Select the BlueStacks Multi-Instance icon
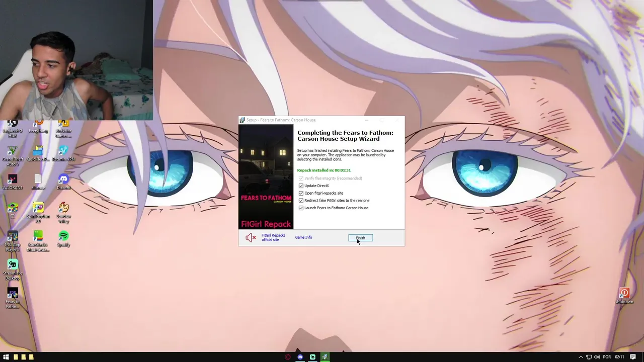 [38, 241]
